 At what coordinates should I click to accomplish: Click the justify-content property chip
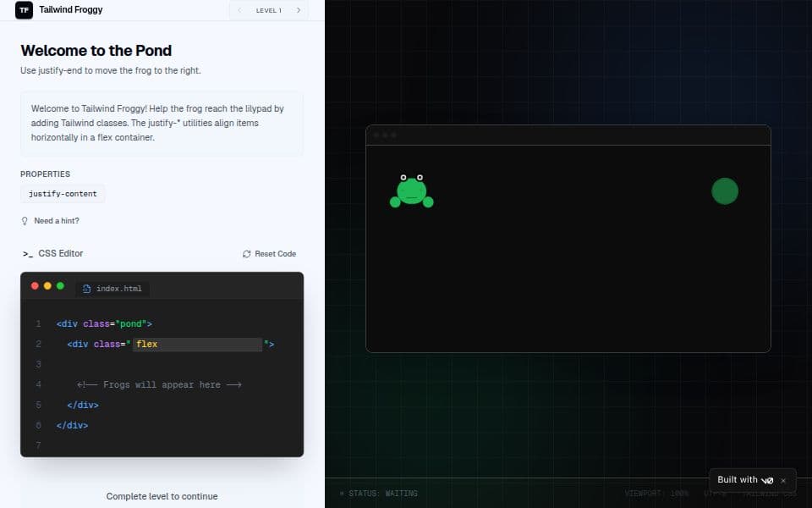point(63,194)
